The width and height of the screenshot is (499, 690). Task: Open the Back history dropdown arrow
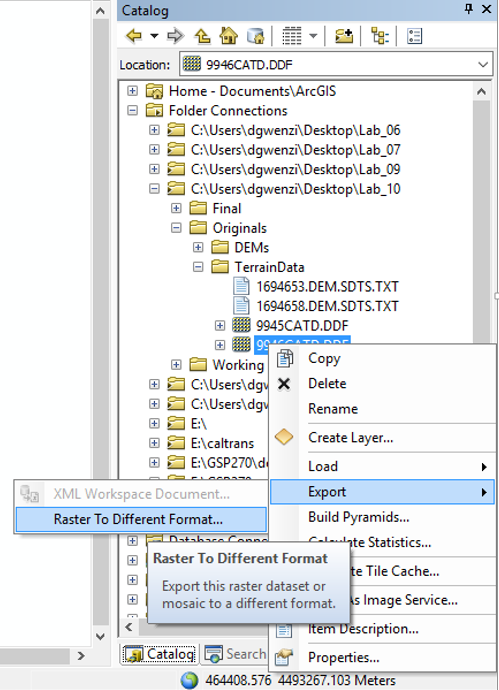(x=154, y=36)
